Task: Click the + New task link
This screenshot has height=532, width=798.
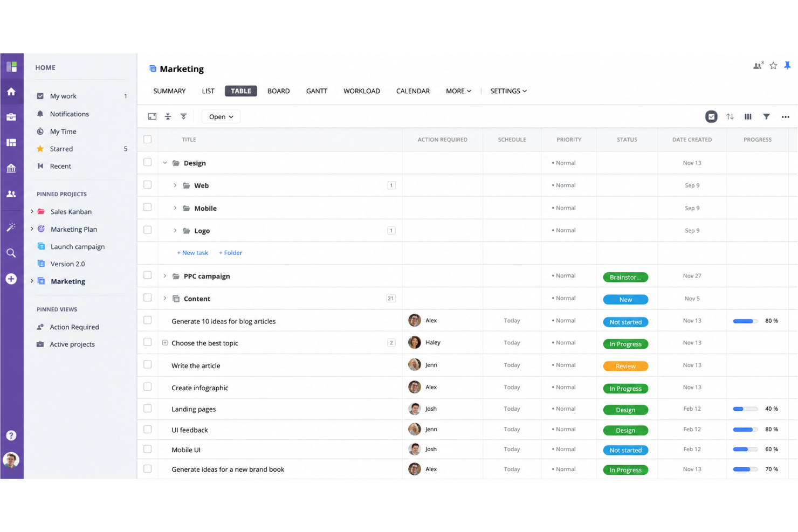Action: pos(192,253)
